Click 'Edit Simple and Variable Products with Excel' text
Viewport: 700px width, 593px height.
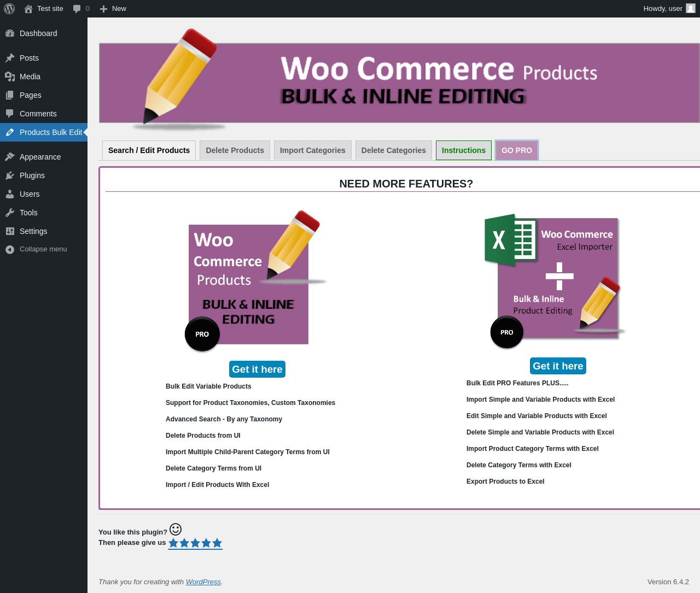[536, 416]
